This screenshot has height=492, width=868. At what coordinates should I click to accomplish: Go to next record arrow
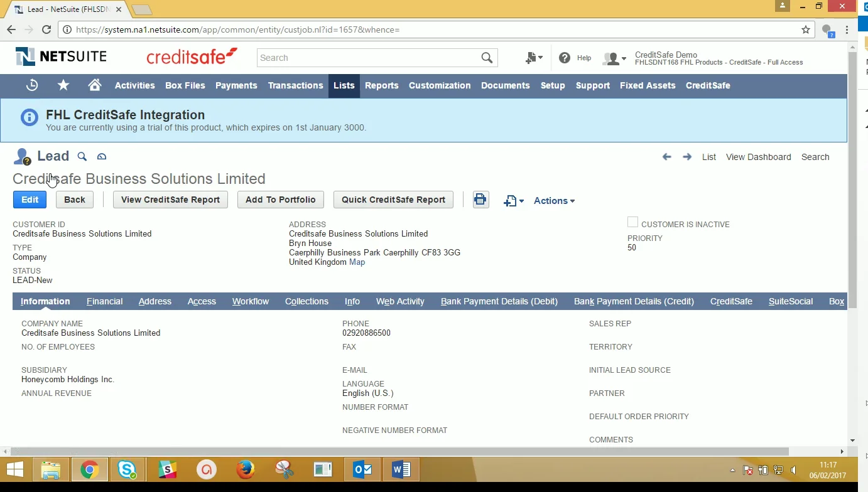click(x=687, y=157)
